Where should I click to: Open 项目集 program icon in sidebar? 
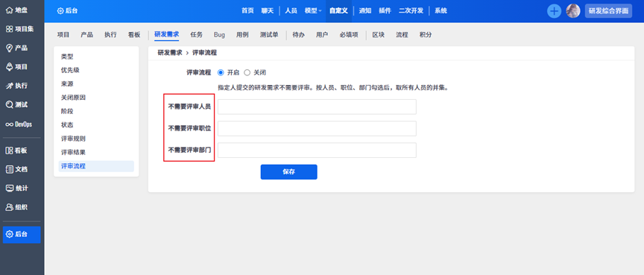[x=9, y=29]
